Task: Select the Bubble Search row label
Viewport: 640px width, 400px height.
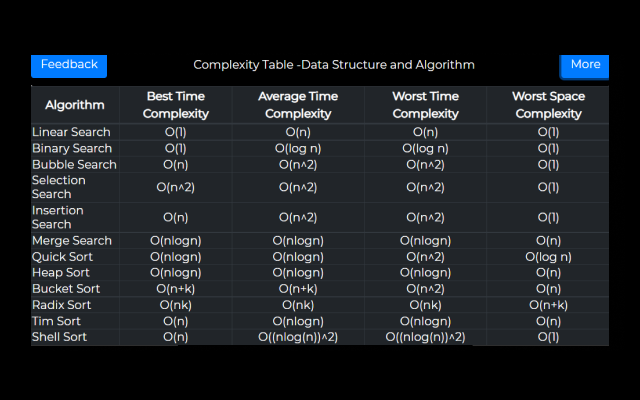Action: tap(74, 164)
